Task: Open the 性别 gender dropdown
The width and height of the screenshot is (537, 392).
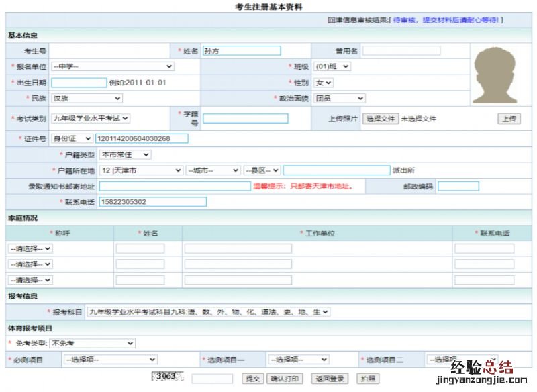Action: 324,83
